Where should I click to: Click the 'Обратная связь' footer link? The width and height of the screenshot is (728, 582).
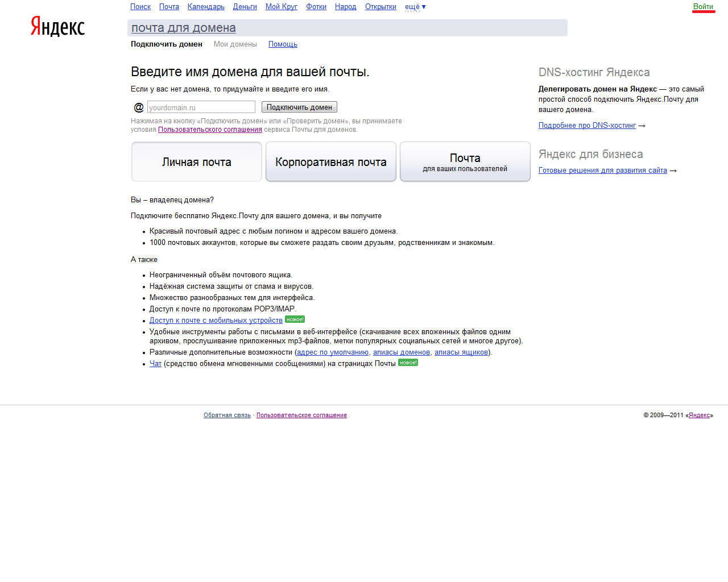(x=227, y=415)
